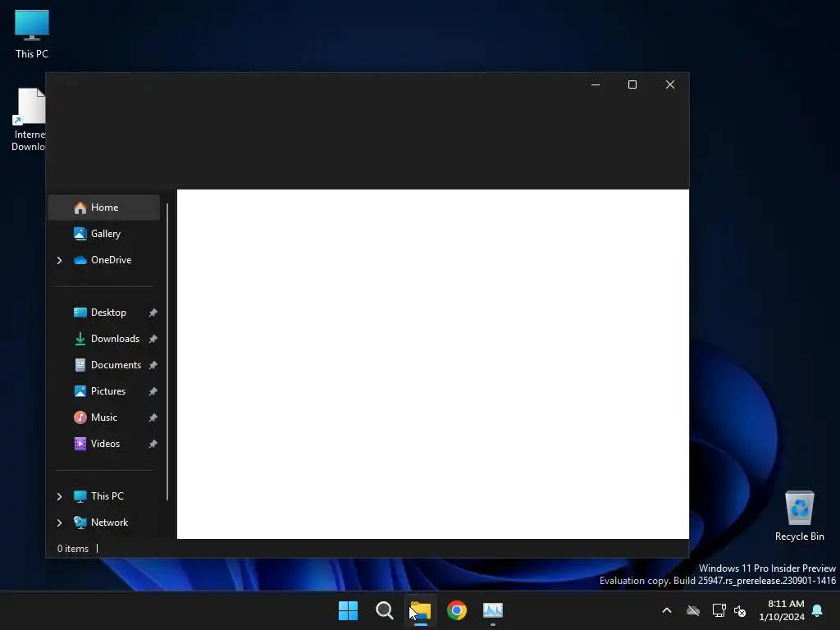The height and width of the screenshot is (630, 840).
Task: Click the pin icon next to Pictures
Action: tap(153, 391)
